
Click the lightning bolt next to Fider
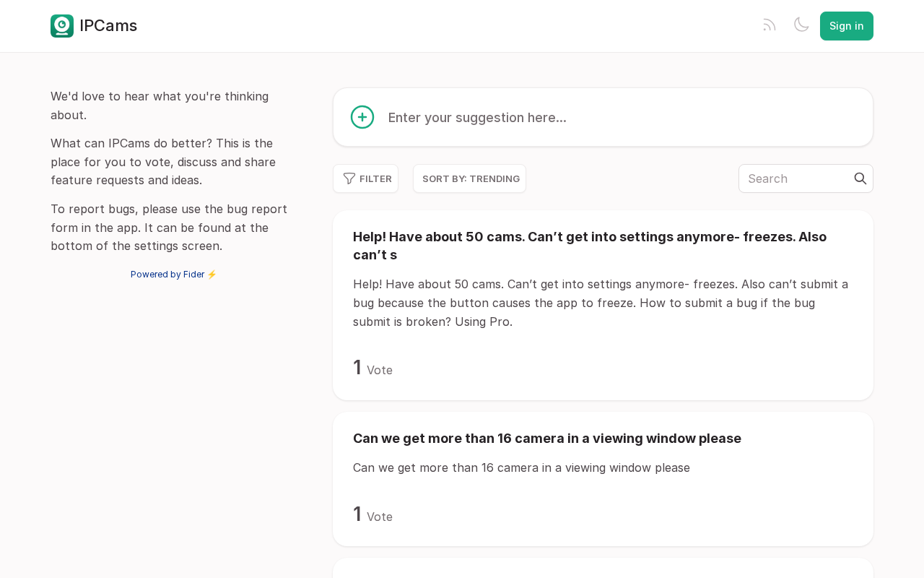212,275
